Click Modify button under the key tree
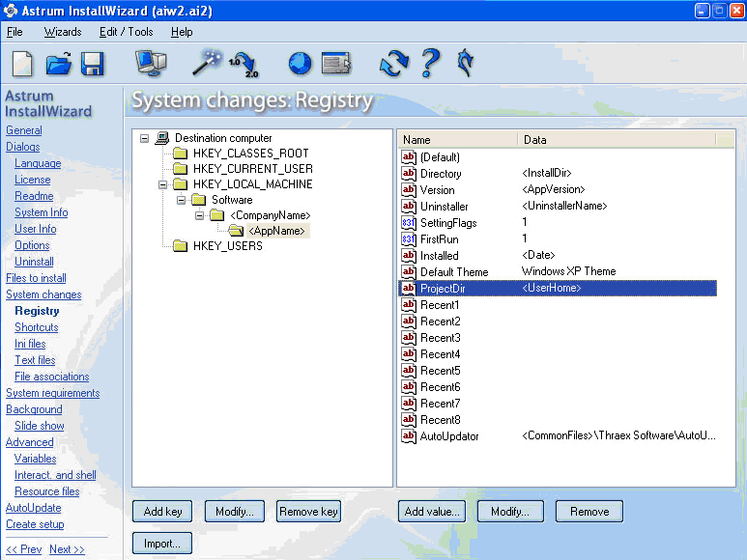 [235, 512]
